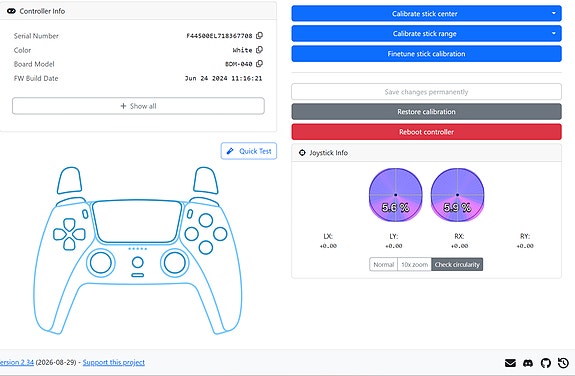Click the PS button on controller diagram
Screen dimensions: 575x376
pos(138,262)
